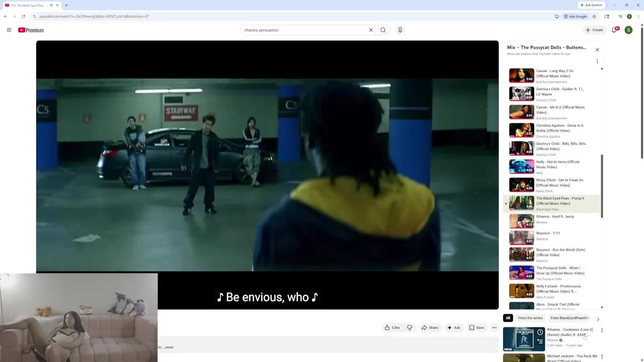The width and height of the screenshot is (644, 362).
Task: Reload the page
Action: coord(23,17)
